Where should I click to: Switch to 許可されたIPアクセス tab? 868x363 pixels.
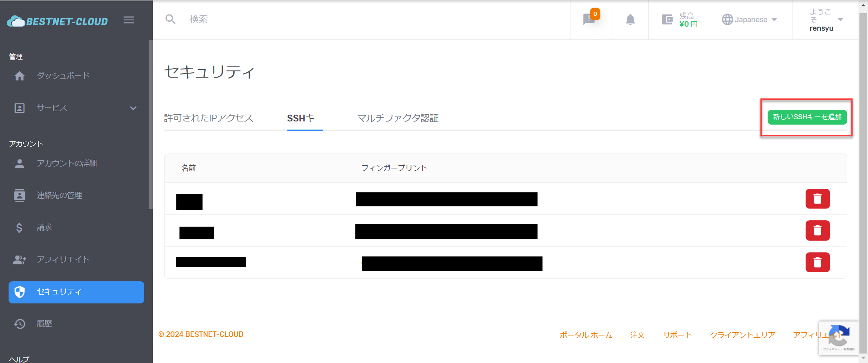(x=208, y=118)
